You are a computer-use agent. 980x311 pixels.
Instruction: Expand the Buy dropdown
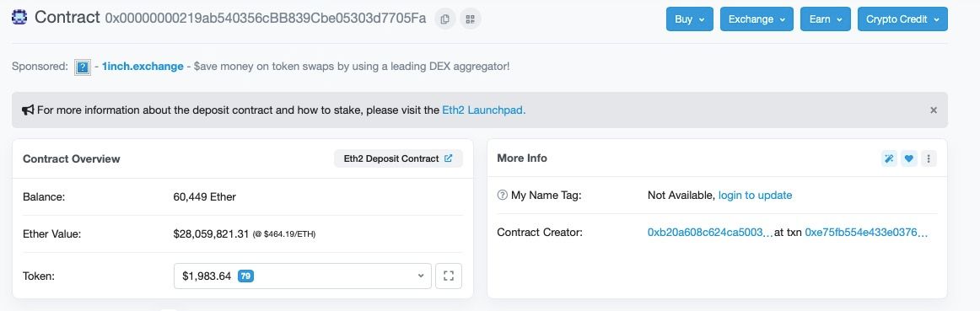689,19
